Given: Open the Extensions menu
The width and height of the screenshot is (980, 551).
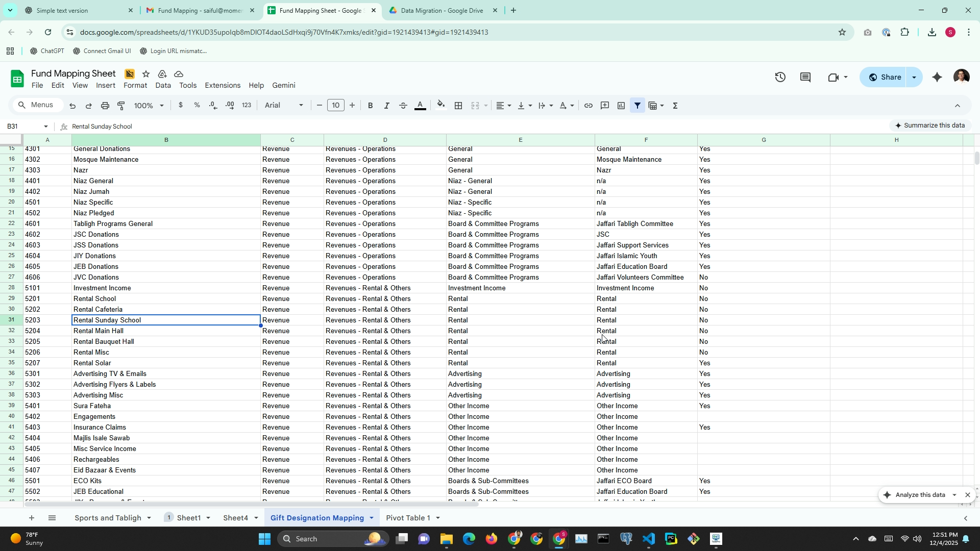Looking at the screenshot, I should [222, 86].
